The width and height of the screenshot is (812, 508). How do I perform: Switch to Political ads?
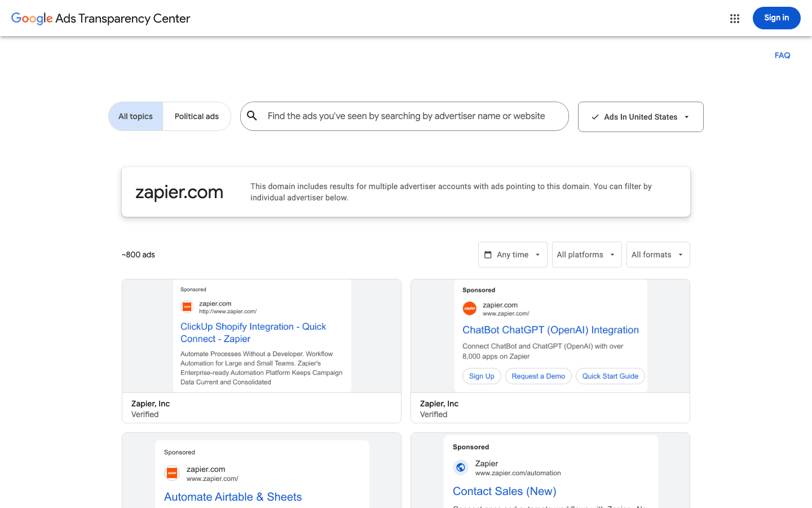pos(197,116)
